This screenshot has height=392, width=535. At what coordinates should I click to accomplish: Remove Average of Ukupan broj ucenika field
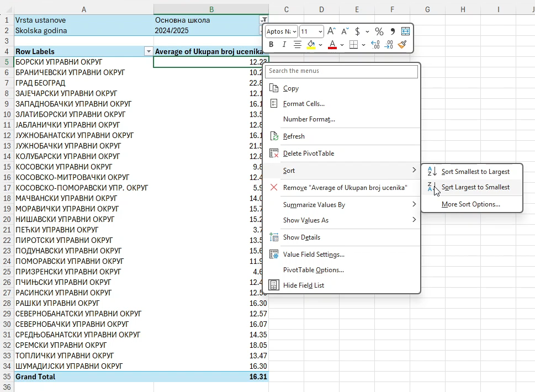[342, 187]
